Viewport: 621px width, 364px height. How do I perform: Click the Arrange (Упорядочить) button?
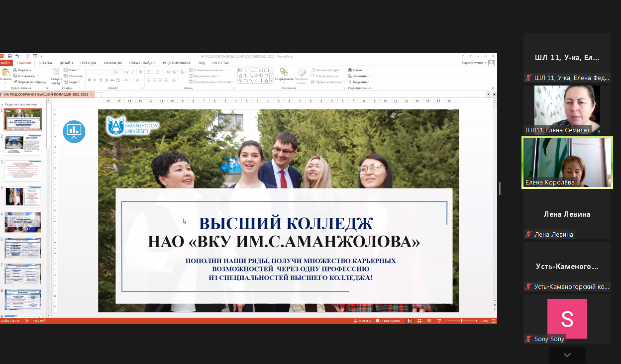coord(284,76)
